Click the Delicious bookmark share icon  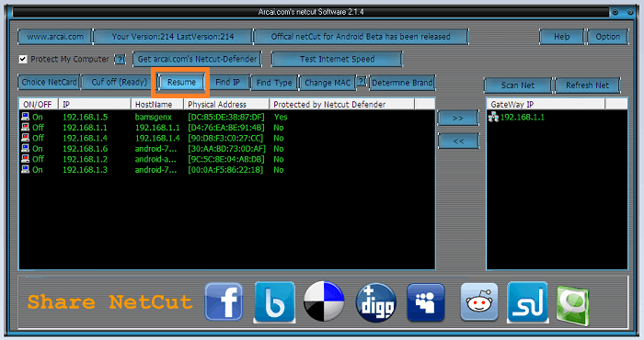tap(324, 301)
